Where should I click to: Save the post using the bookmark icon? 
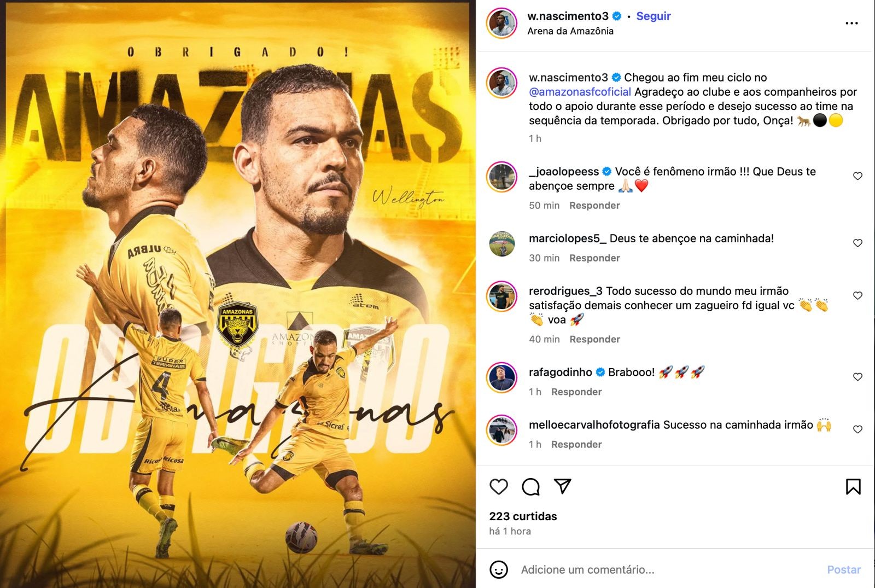853,486
